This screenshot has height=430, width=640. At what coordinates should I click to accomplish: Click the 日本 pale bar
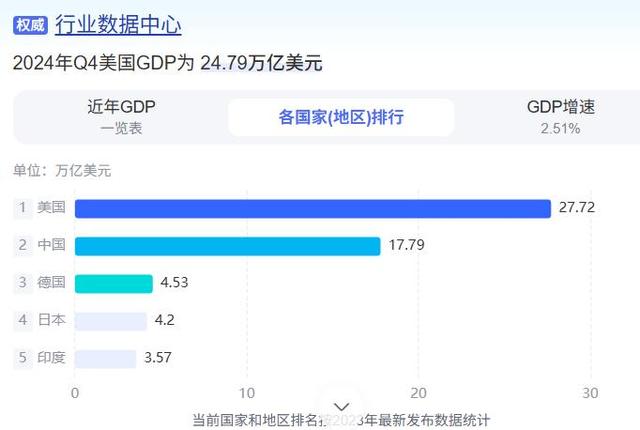pyautogui.click(x=111, y=321)
